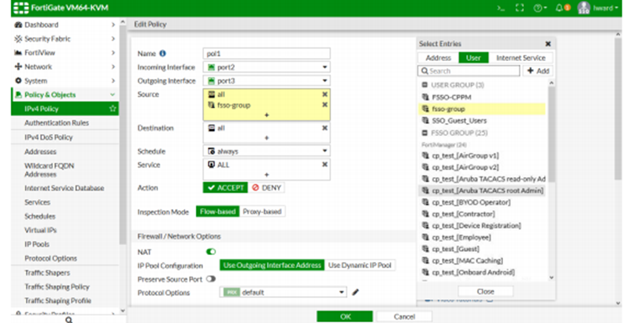Click the Select Entries list scrollbar
The image size is (644, 323).
pyautogui.click(x=551, y=133)
